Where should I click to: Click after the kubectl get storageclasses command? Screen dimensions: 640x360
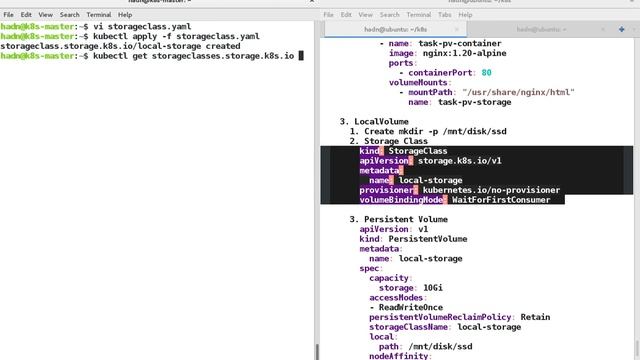(x=301, y=56)
